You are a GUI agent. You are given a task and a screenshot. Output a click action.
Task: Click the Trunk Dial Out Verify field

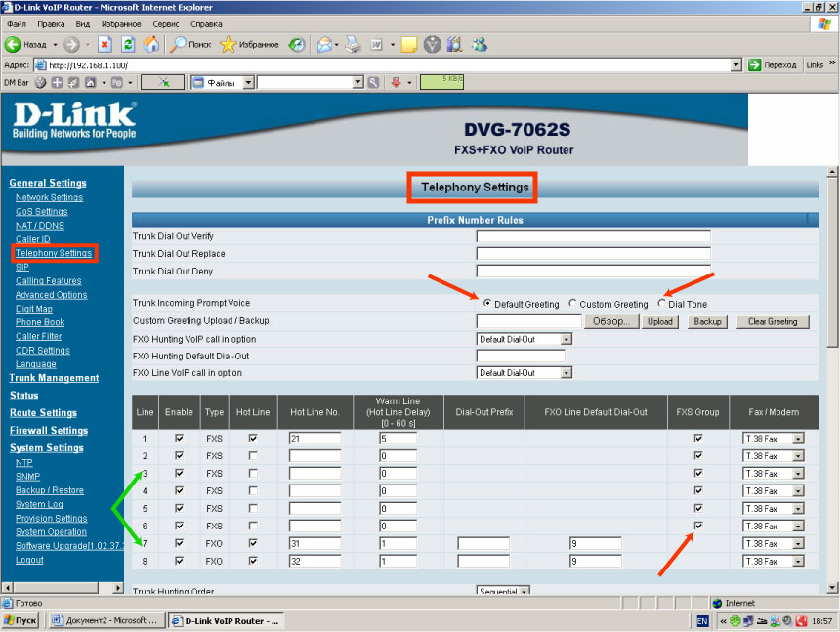593,236
